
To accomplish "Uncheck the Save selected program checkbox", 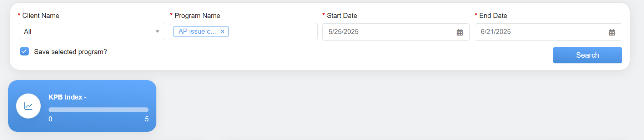I will coord(24,52).
